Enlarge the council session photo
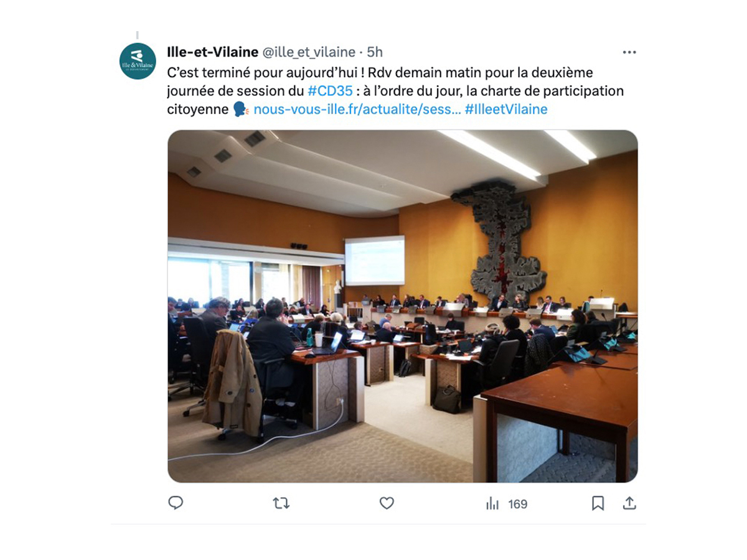Screen dimensions: 747x560 403,306
